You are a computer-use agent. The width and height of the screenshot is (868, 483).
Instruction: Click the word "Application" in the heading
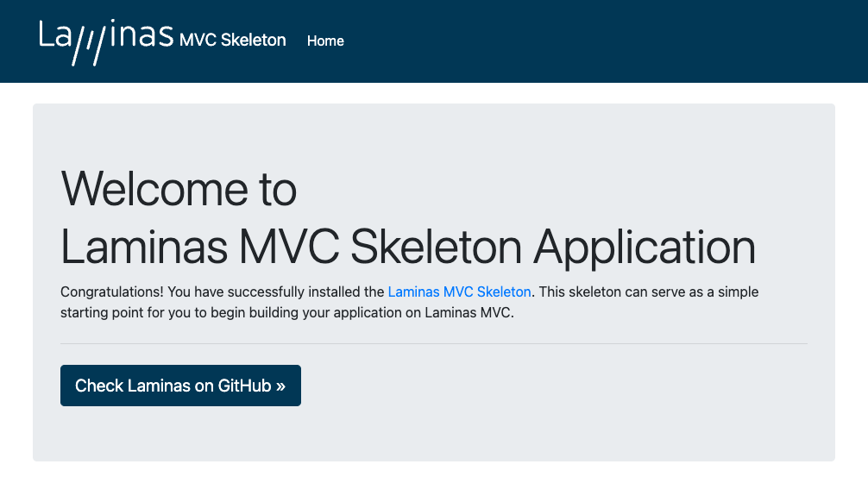pyautogui.click(x=645, y=248)
